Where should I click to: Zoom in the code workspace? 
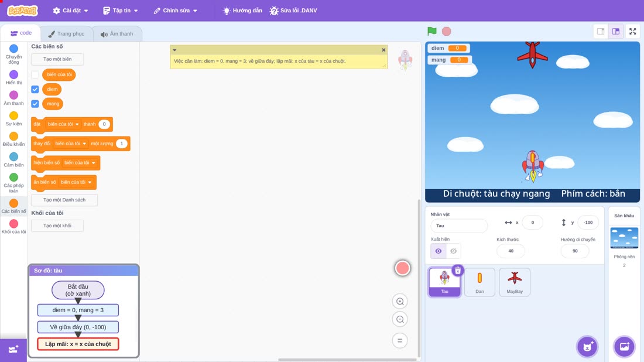400,301
